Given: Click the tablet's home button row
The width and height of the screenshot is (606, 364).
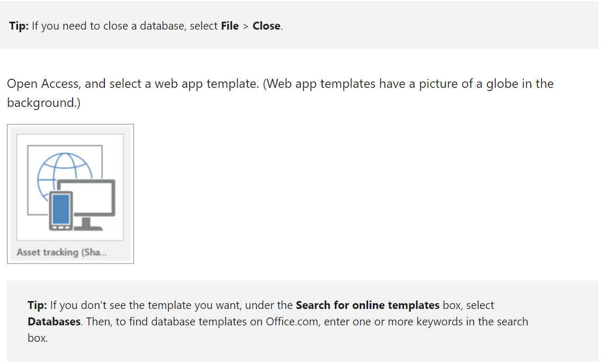Looking at the screenshot, I should pos(61,228).
